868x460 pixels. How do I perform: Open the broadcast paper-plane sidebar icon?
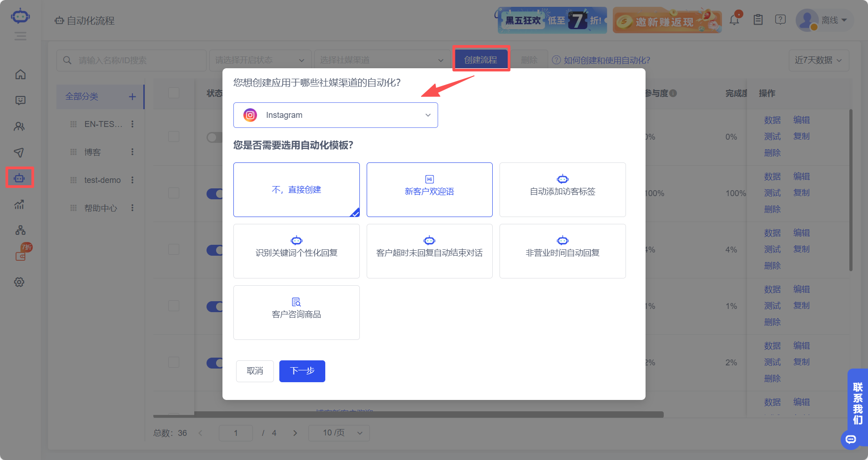click(x=20, y=152)
